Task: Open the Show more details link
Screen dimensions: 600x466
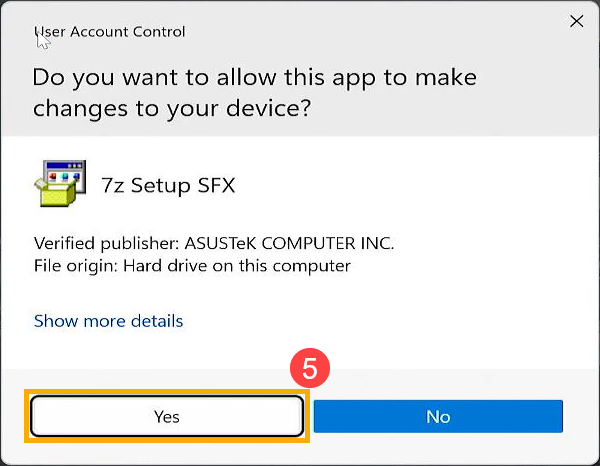Action: point(109,321)
